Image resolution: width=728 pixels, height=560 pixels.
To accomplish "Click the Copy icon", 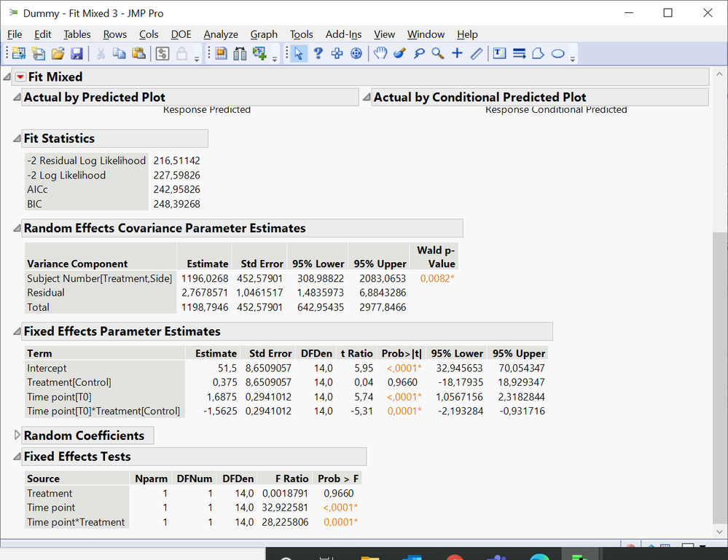I will [x=120, y=53].
